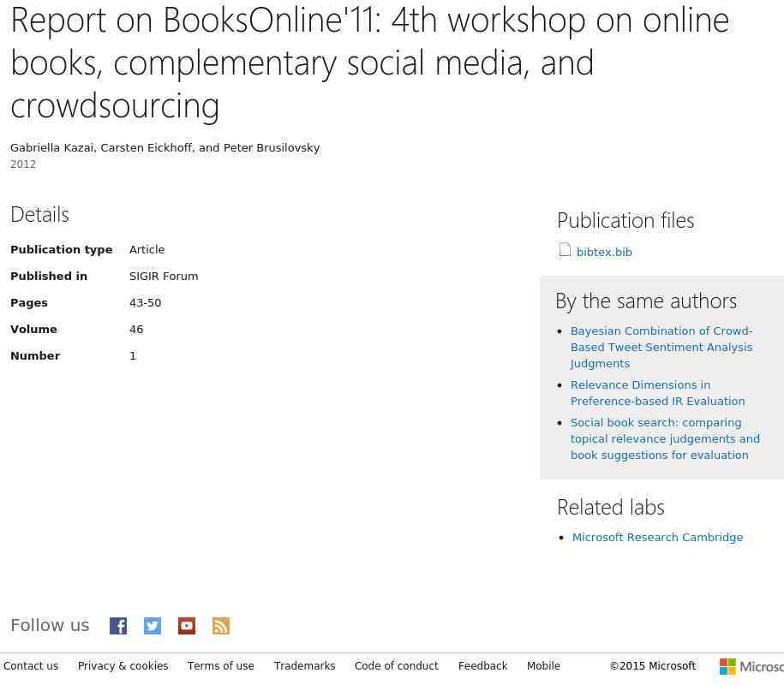Click the Number label
Viewport: 784px width, 685px height.
(35, 355)
